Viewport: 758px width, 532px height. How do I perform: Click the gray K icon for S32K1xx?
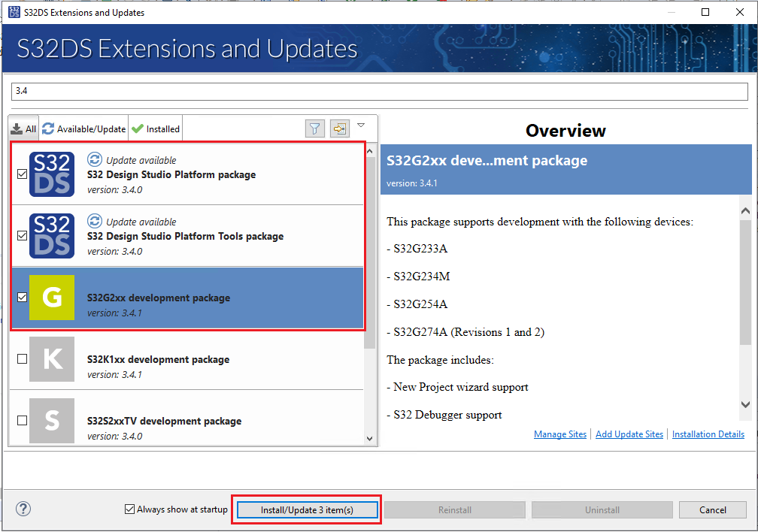point(52,359)
